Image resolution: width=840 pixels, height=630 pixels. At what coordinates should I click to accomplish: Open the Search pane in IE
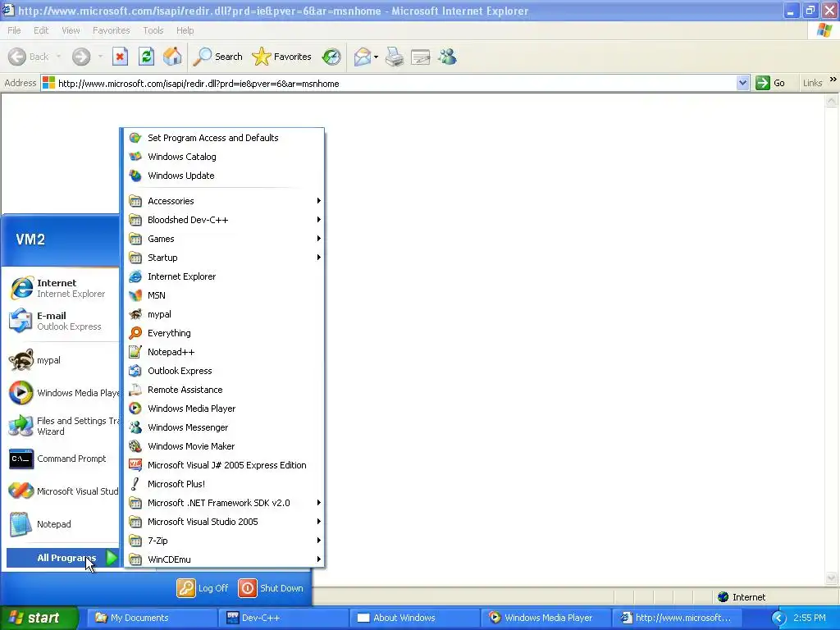tap(218, 57)
